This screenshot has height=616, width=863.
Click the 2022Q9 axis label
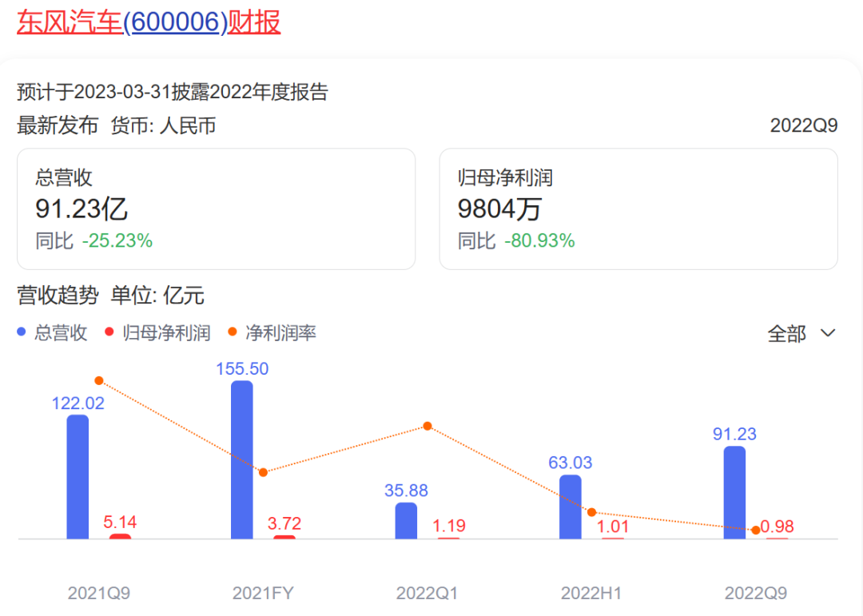pyautogui.click(x=755, y=594)
